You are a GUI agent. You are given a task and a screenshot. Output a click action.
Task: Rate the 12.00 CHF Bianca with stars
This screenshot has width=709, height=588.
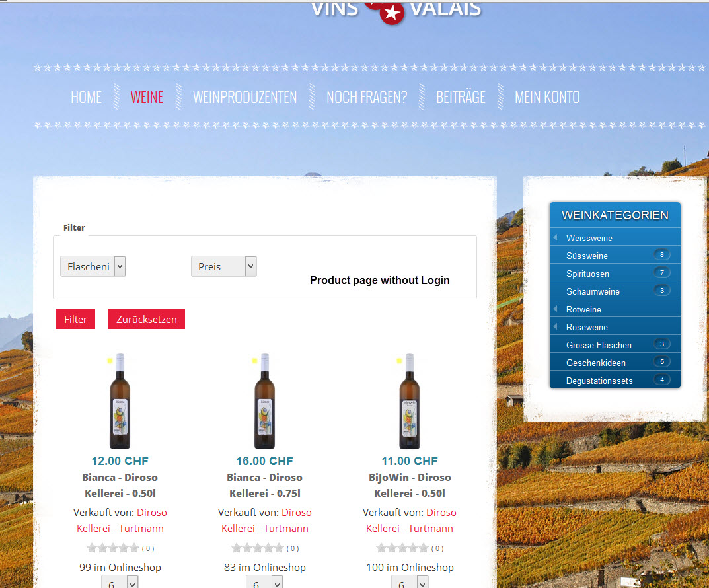click(x=113, y=548)
